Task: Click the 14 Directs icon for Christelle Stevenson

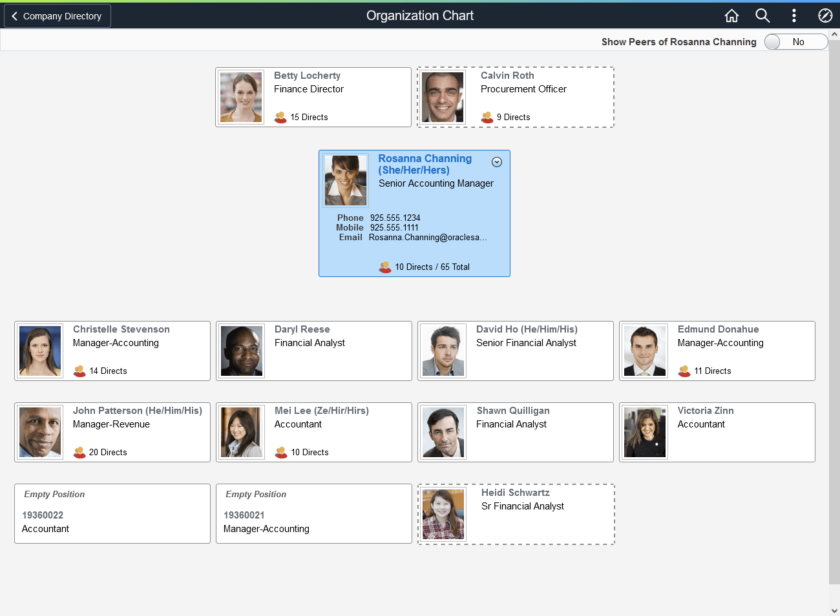Action: point(79,371)
